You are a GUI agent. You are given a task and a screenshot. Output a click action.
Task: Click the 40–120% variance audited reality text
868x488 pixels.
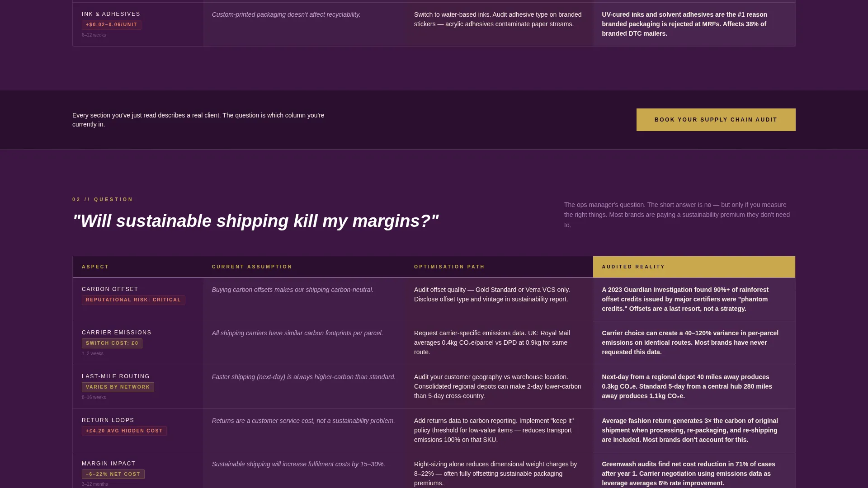coord(690,343)
